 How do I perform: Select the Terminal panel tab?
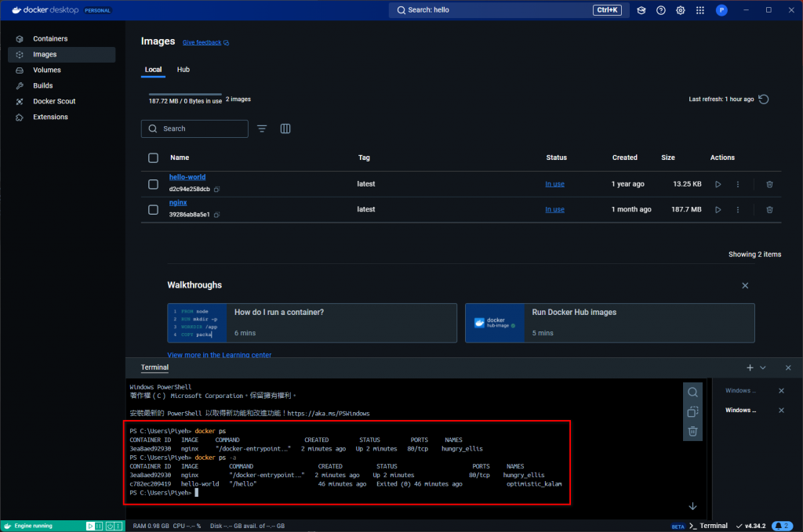click(154, 367)
